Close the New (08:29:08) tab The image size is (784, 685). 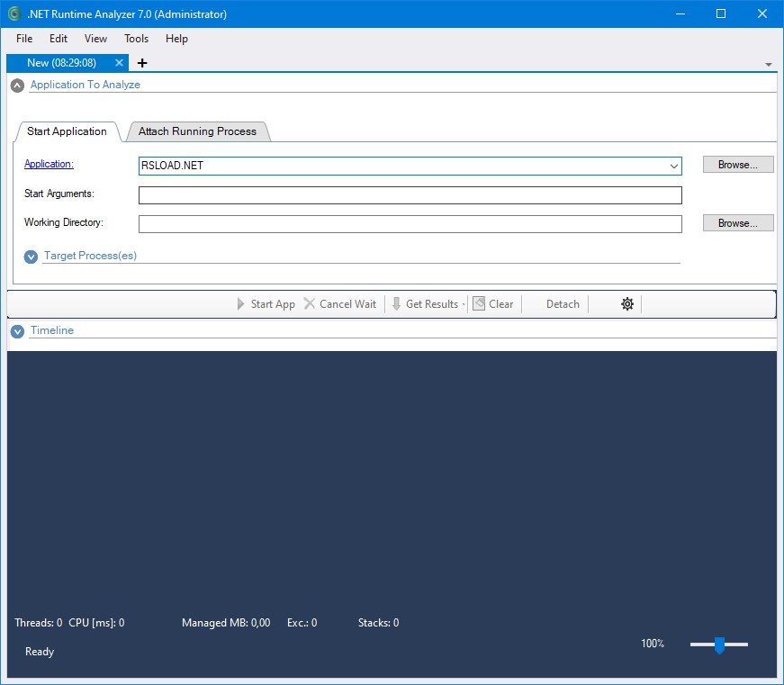tap(119, 63)
